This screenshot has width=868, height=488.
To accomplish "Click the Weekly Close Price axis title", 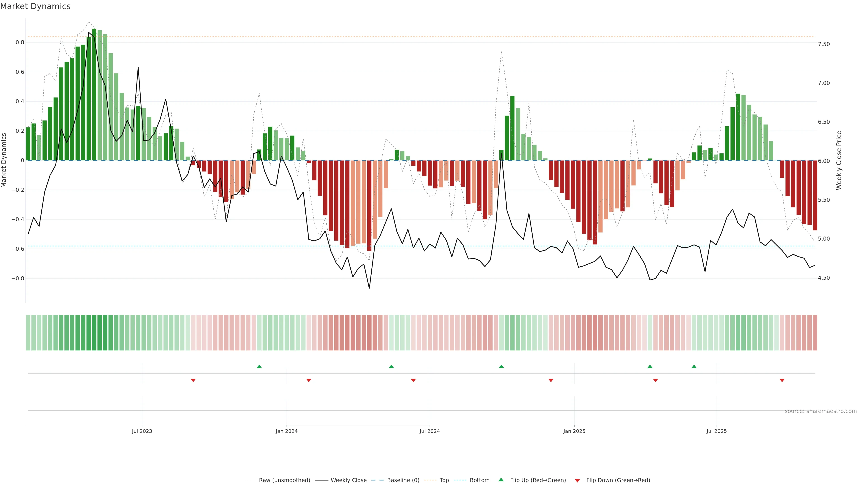I will (x=839, y=160).
